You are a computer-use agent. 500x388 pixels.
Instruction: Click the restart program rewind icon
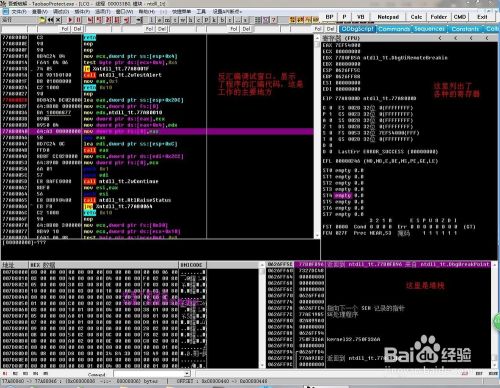pos(50,20)
